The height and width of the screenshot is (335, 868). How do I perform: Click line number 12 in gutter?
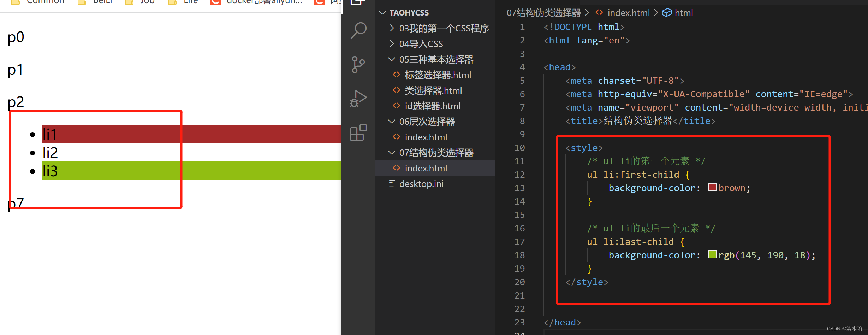pos(519,175)
